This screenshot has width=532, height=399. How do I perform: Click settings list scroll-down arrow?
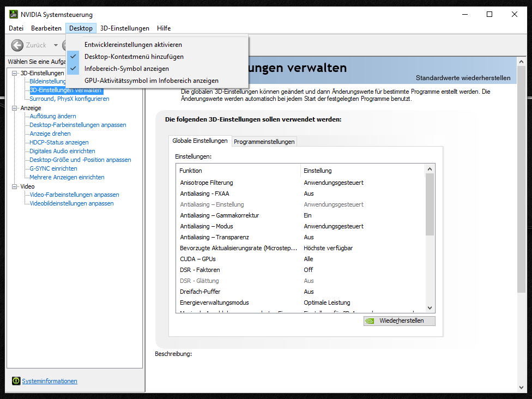point(430,308)
